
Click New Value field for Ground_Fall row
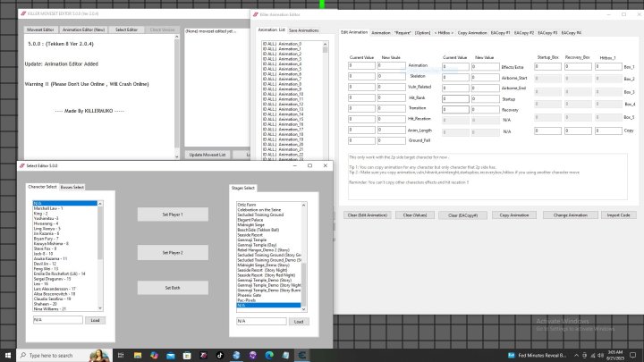pos(392,140)
